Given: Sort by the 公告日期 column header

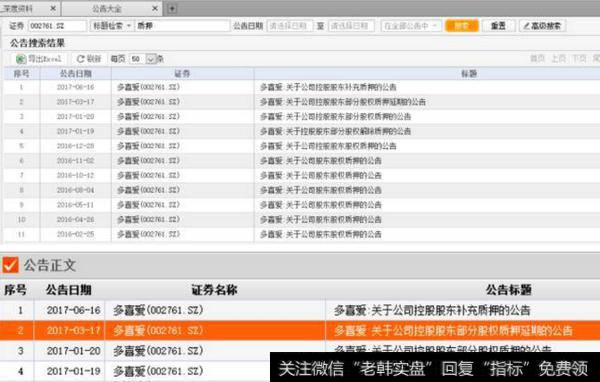Looking at the screenshot, I should [75, 73].
